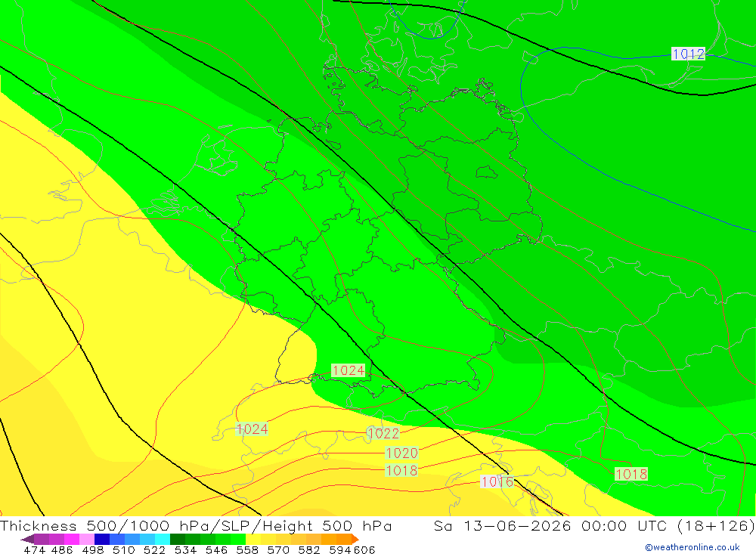756x554 pixels.
Task: Click the 1016 pressure label
Action: 497,481
